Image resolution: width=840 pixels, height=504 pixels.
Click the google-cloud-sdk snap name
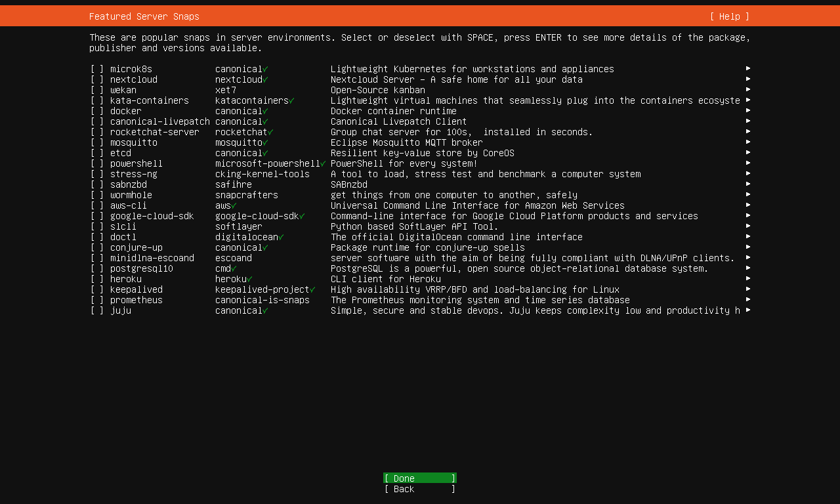tap(152, 216)
